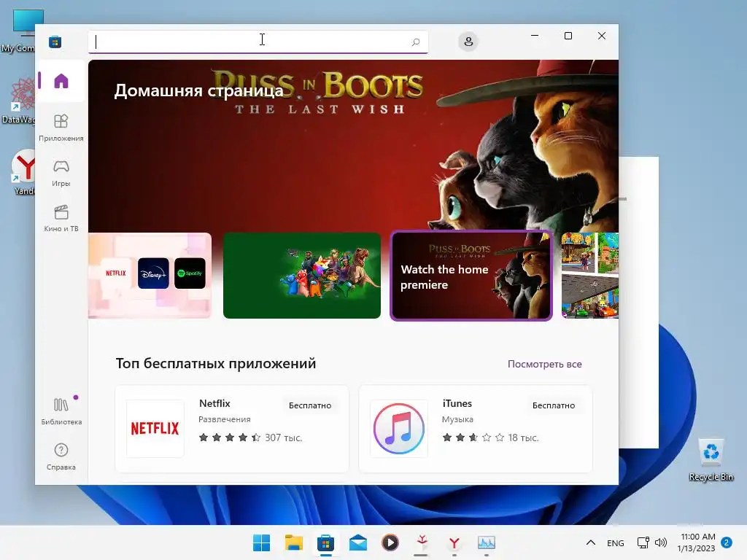This screenshot has height=560, width=747.
Task: Click the Microsoft Store logo icon
Action: [x=55, y=42]
